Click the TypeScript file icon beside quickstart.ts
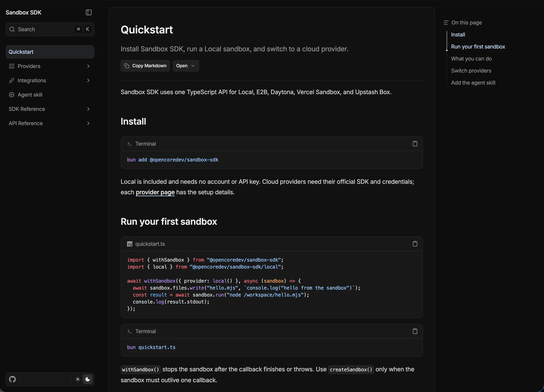This screenshot has width=544, height=392. [x=130, y=244]
